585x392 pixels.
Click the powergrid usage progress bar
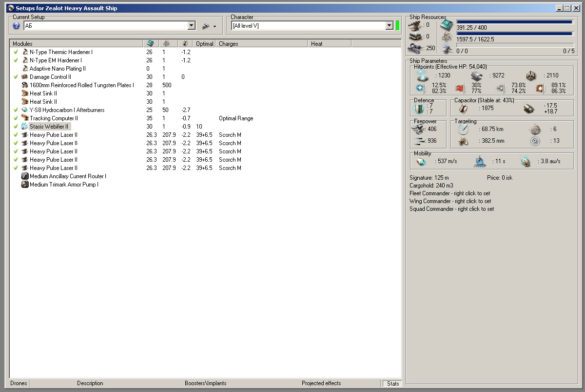pos(514,34)
